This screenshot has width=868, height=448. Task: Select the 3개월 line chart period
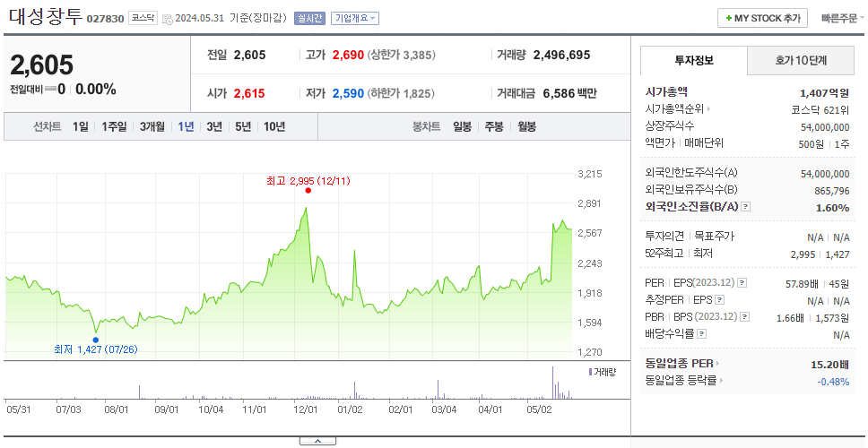point(152,126)
